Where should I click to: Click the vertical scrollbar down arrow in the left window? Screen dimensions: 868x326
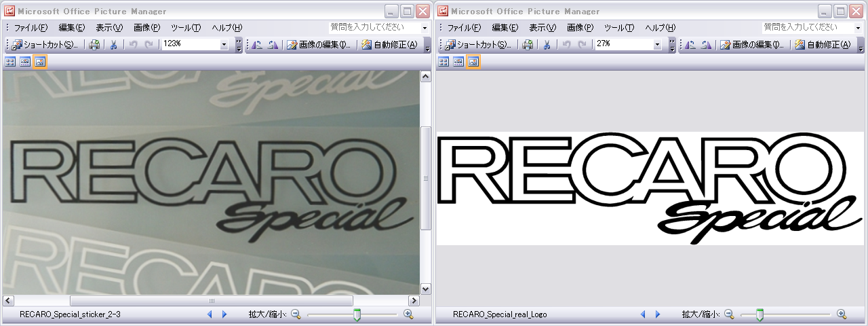click(426, 289)
